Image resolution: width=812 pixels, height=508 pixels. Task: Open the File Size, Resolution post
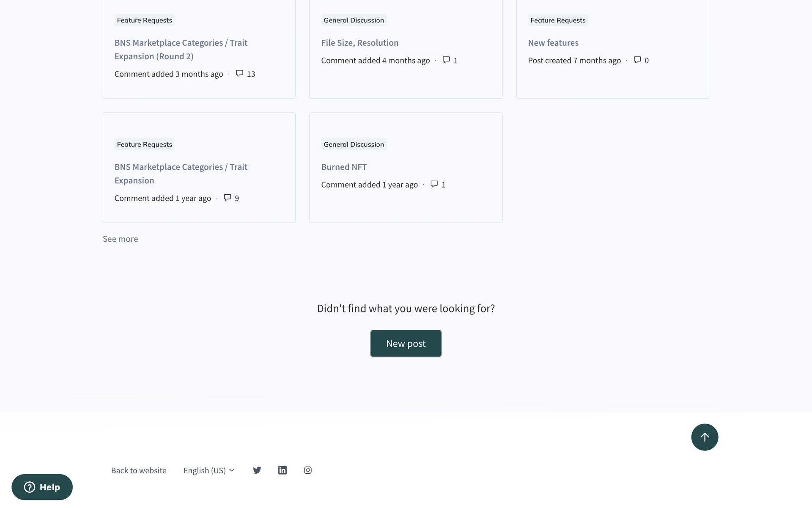click(359, 43)
